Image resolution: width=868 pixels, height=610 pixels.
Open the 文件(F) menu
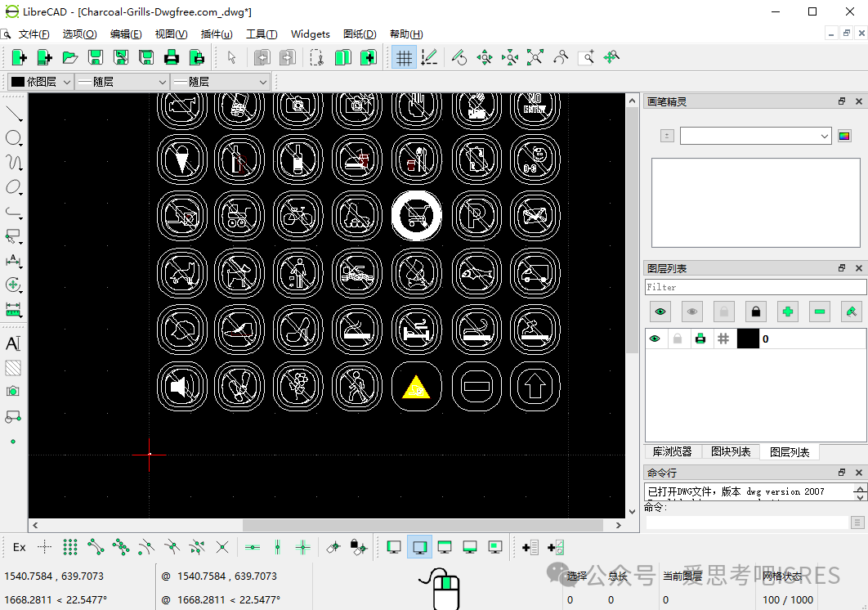[34, 34]
